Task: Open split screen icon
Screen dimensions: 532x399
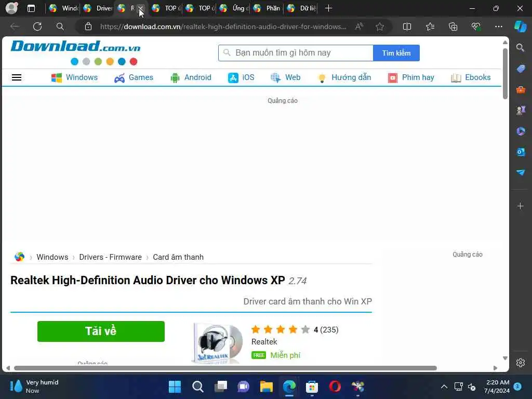Action: tap(407, 26)
